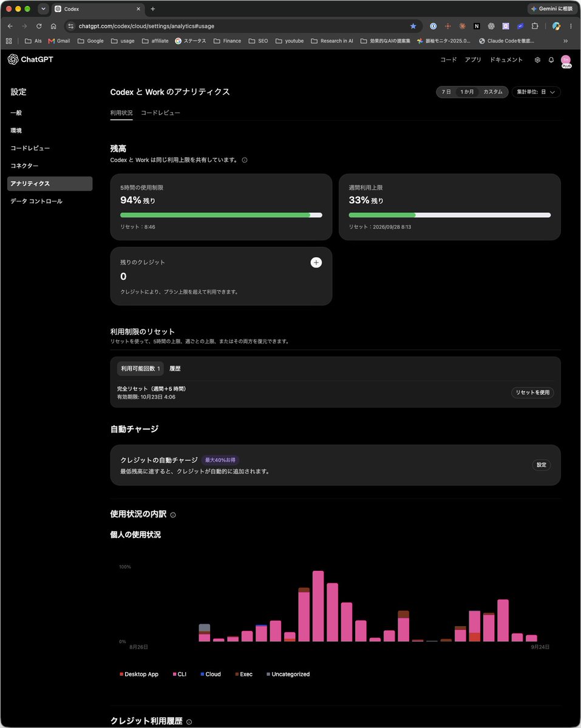Viewport: 581px width, 728px height.
Task: Toggle Exec legend color swatch
Action: [x=237, y=674]
